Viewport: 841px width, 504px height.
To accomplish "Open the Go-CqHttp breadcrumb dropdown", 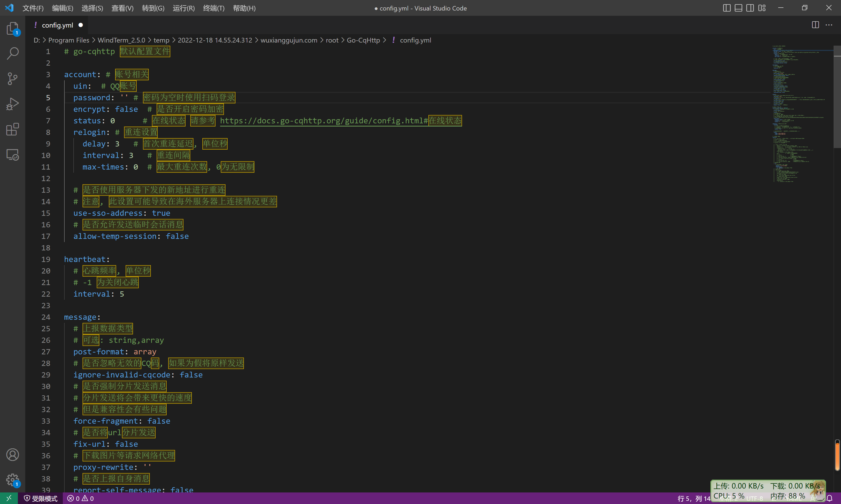I will pos(363,40).
